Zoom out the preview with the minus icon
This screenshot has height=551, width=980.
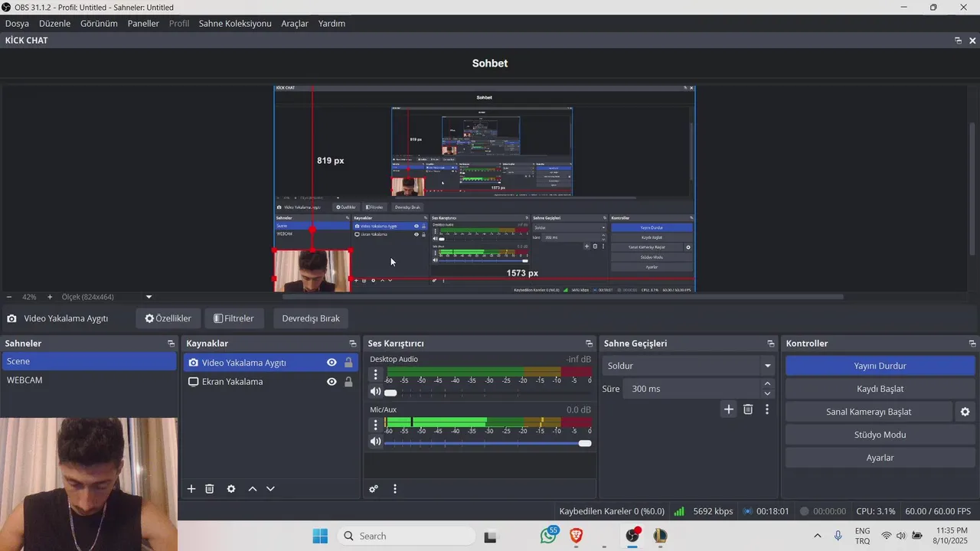pos(9,297)
